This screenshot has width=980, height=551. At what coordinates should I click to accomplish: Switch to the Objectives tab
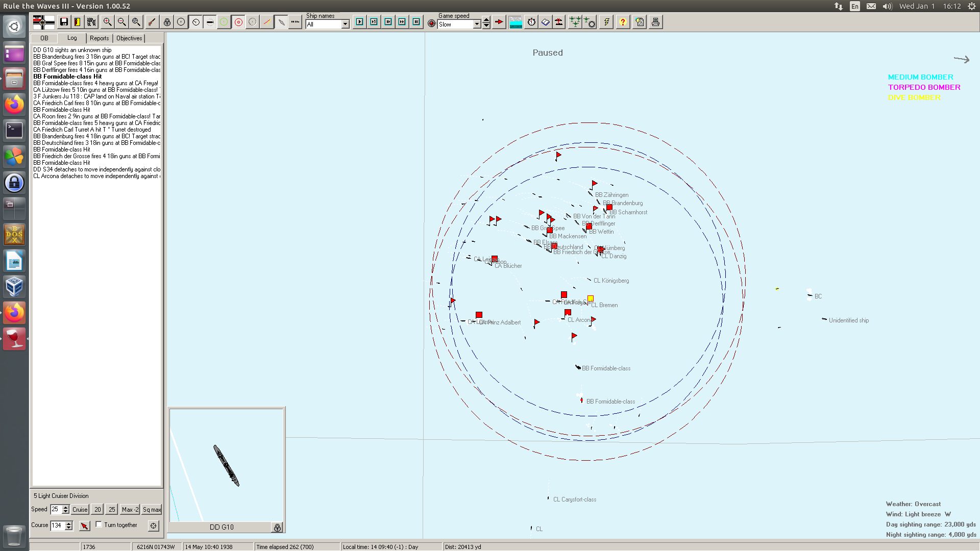pyautogui.click(x=129, y=38)
